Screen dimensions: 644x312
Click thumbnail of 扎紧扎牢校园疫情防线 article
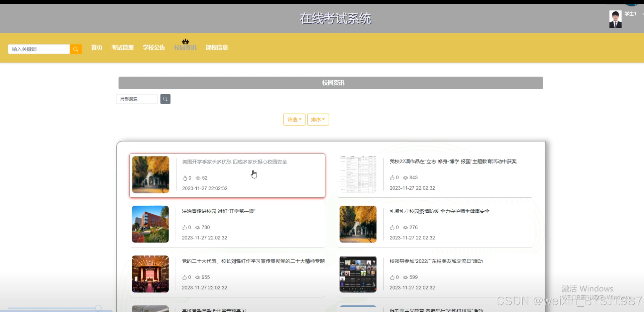tap(358, 224)
